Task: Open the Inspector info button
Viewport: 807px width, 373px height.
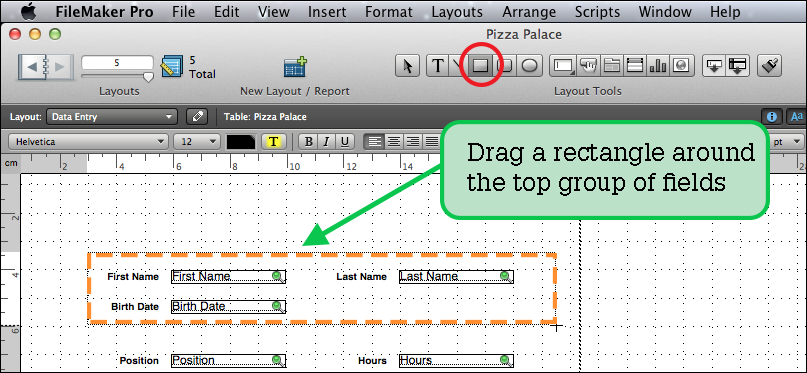Action: click(x=771, y=117)
